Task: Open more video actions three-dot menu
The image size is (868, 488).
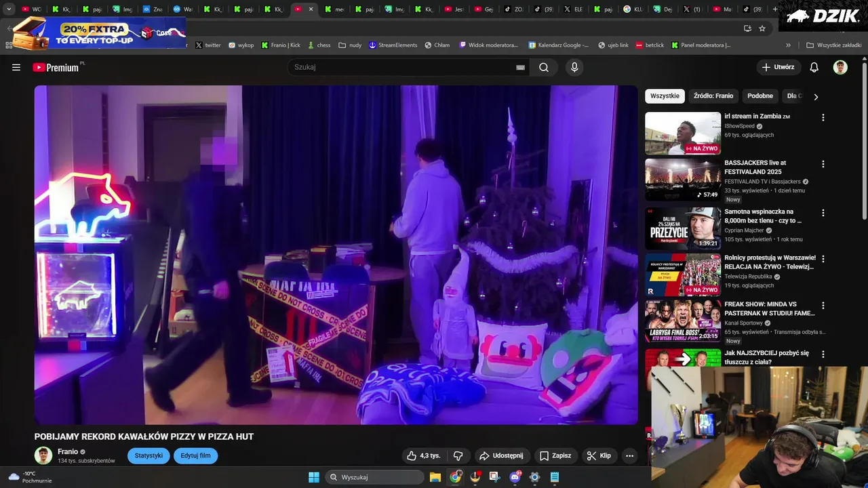Action: [x=629, y=455]
